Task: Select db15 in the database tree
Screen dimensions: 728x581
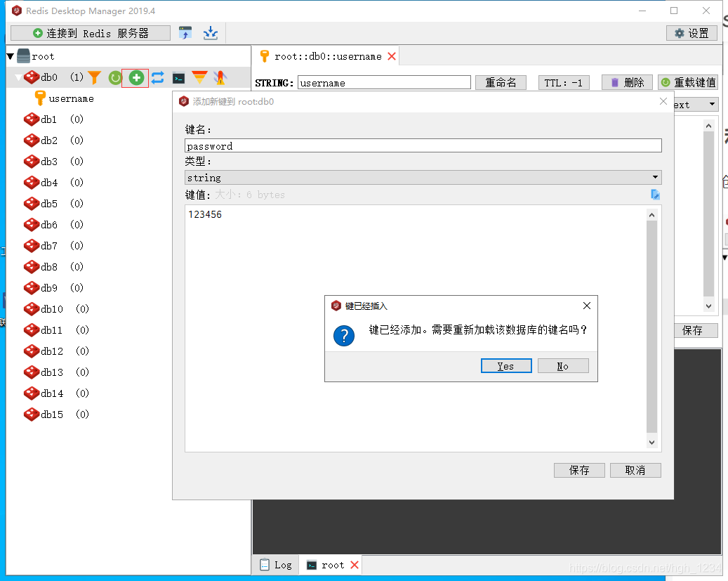Action: coord(51,414)
